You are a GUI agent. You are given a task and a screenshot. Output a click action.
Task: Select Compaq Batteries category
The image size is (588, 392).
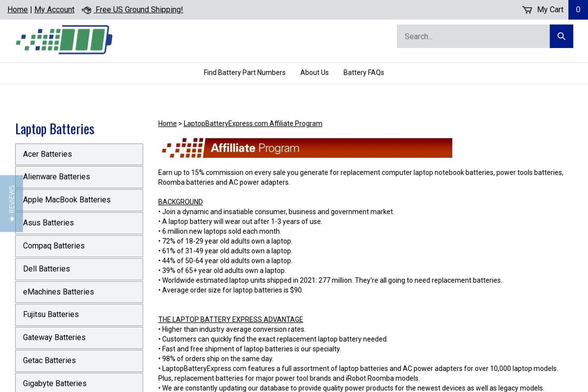click(x=79, y=246)
